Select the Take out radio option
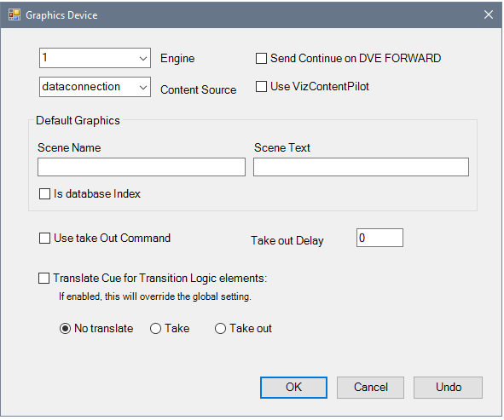504x420 pixels. point(221,329)
